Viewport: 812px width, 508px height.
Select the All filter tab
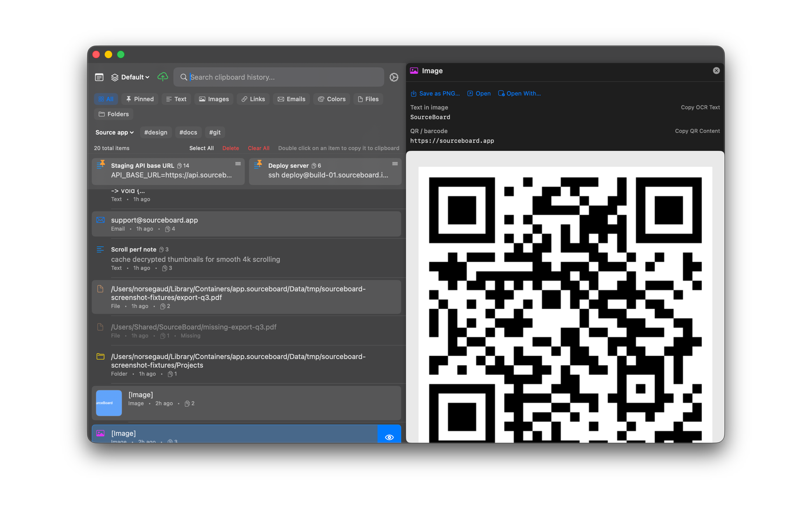[106, 99]
